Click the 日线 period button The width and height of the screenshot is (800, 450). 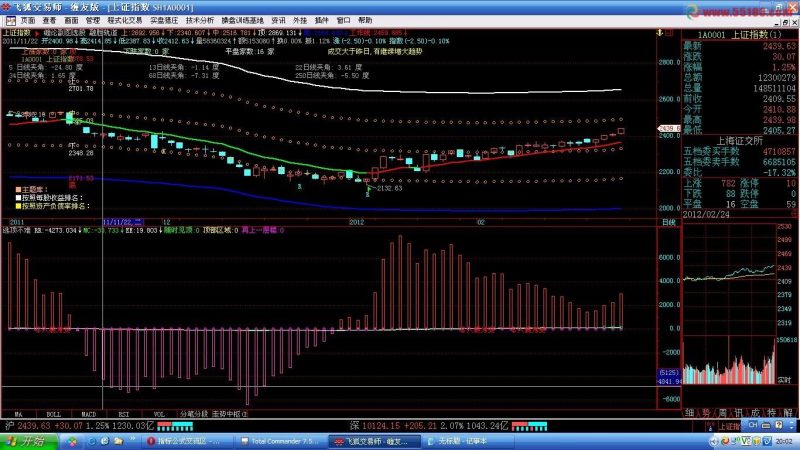point(668,222)
